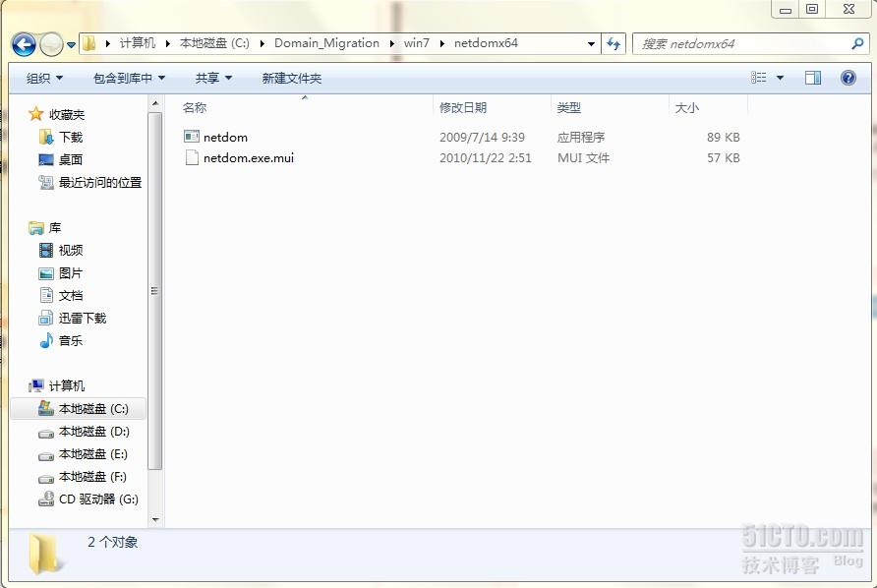This screenshot has width=877, height=588.
Task: Select 本地磁盘 (E:) drive
Action: pyautogui.click(x=92, y=453)
